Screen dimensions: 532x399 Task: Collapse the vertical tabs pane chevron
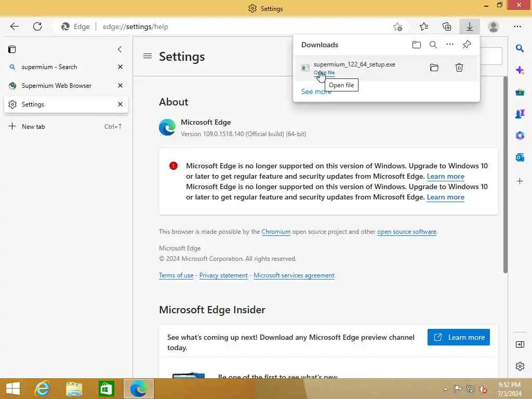click(x=120, y=49)
